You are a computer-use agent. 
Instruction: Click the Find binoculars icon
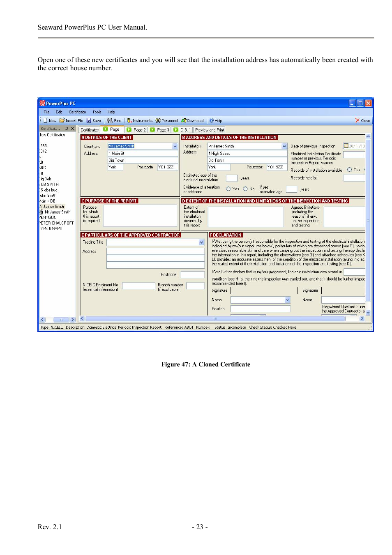110,120
